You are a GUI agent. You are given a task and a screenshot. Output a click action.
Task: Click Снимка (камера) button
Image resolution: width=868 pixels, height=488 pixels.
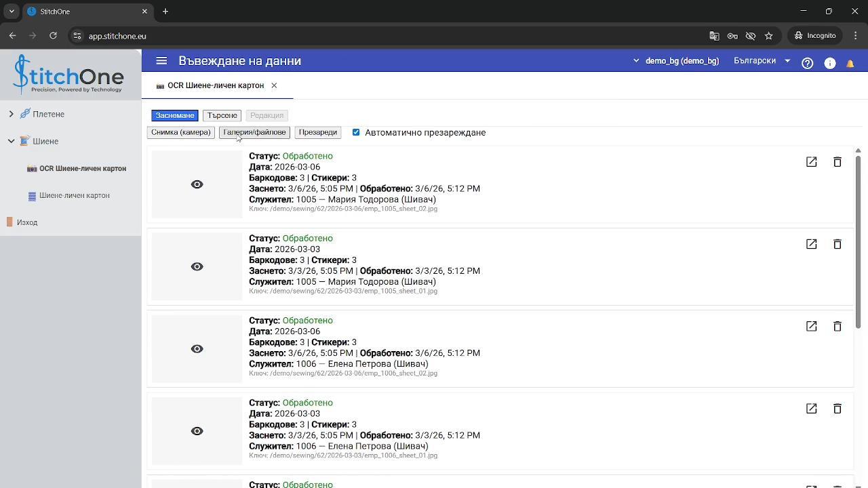click(x=181, y=132)
